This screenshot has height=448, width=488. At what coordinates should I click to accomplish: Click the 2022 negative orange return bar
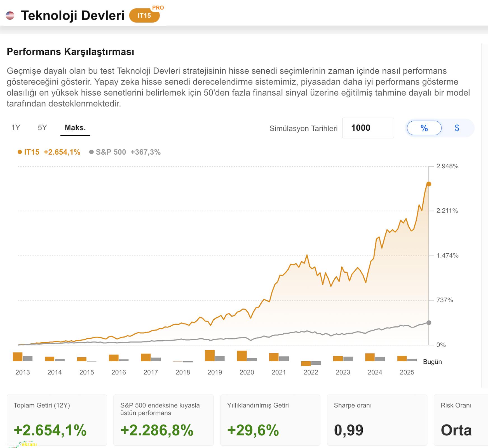pos(306,364)
